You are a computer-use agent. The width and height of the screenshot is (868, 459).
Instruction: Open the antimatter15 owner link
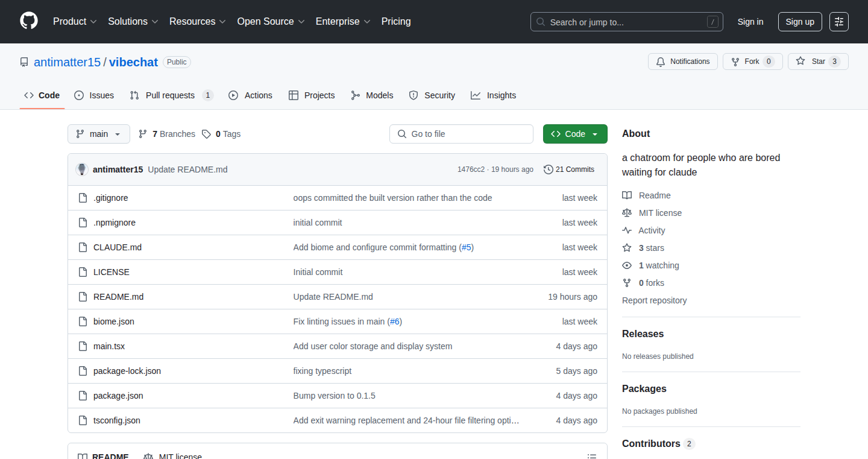tap(67, 62)
